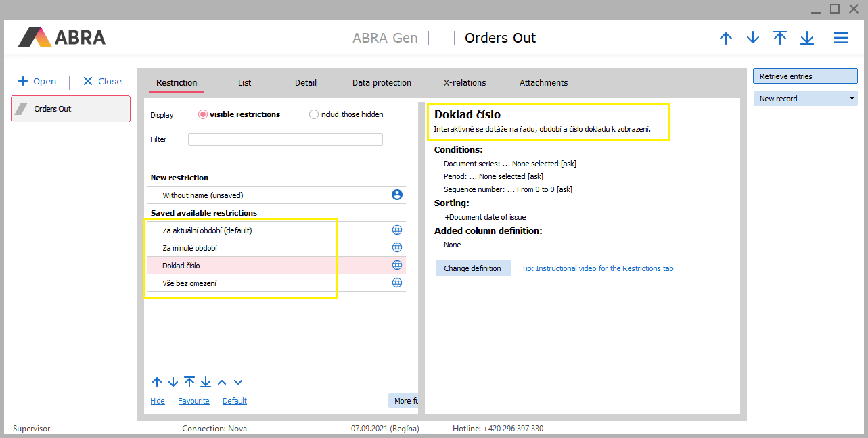The image size is (868, 438).
Task: Click the Document series condition line
Action: click(x=510, y=164)
